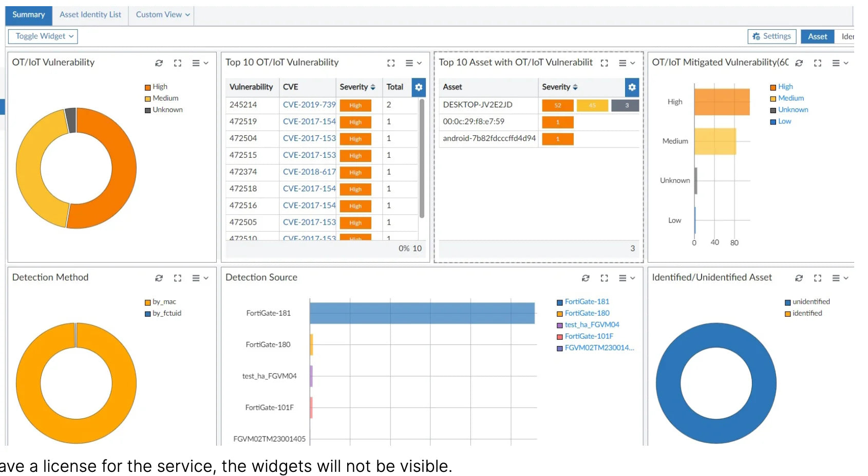Refresh the Identified/Unidentified Asset widget

[x=799, y=278]
